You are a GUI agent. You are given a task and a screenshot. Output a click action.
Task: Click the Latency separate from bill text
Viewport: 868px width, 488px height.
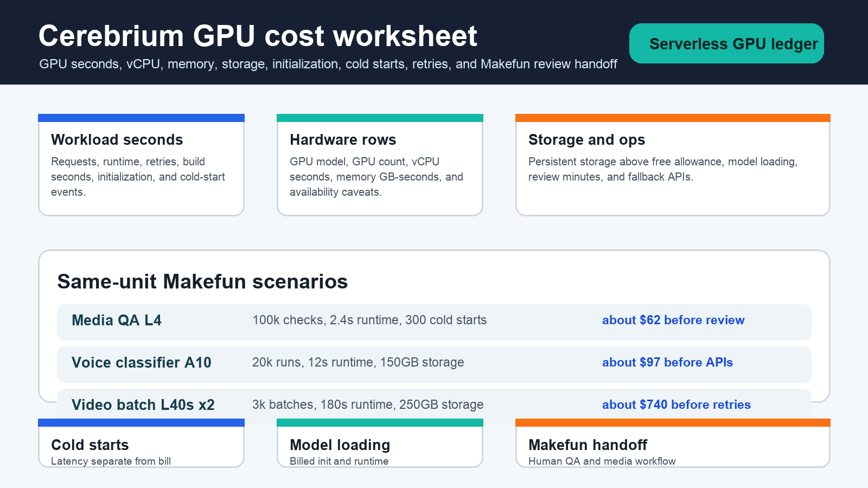pyautogui.click(x=111, y=461)
